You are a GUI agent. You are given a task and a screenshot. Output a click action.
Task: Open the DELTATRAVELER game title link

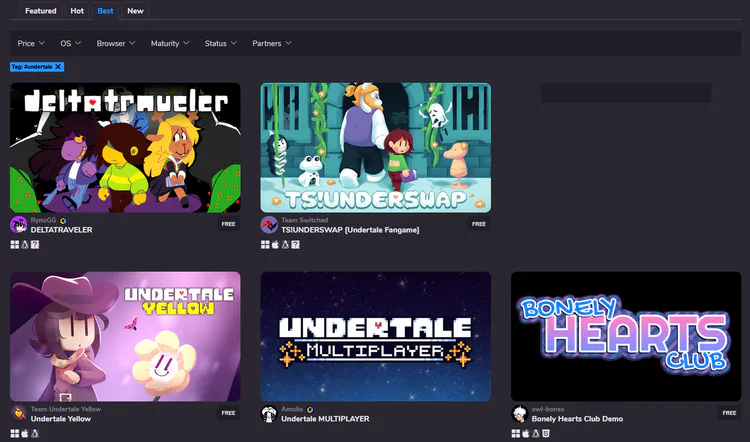click(x=62, y=230)
